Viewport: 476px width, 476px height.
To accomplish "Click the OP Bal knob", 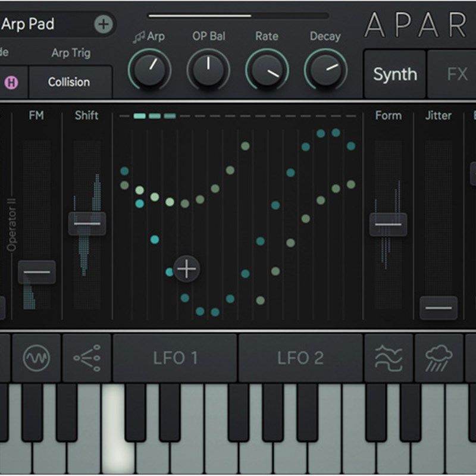I will coord(208,70).
